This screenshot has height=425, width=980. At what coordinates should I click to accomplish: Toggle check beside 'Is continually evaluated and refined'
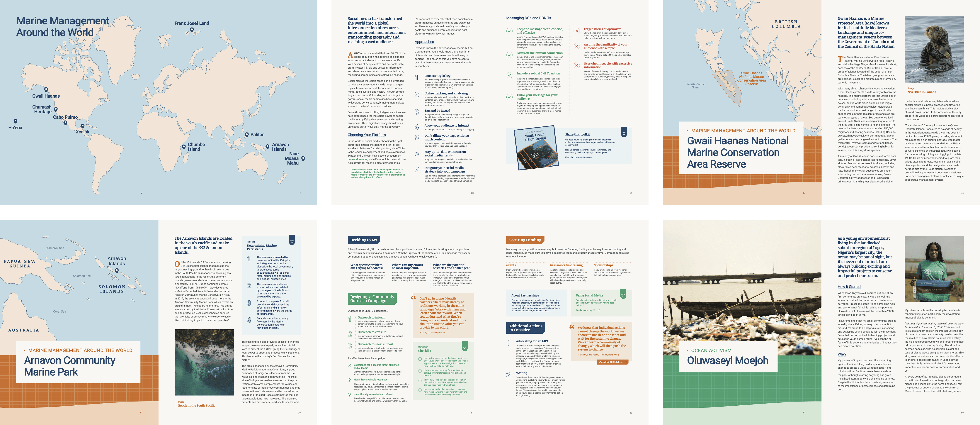point(350,394)
